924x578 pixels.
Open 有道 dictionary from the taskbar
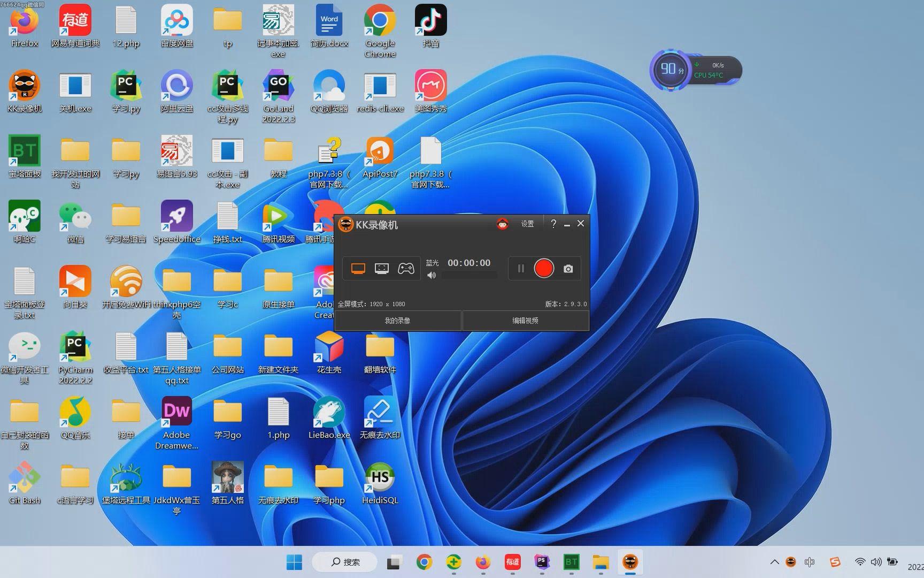tap(512, 562)
